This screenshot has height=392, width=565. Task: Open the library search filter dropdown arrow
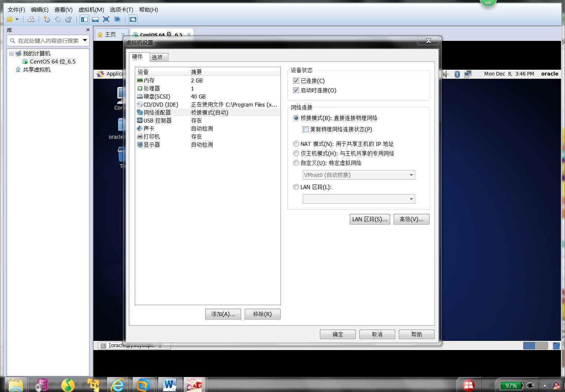pyautogui.click(x=85, y=40)
